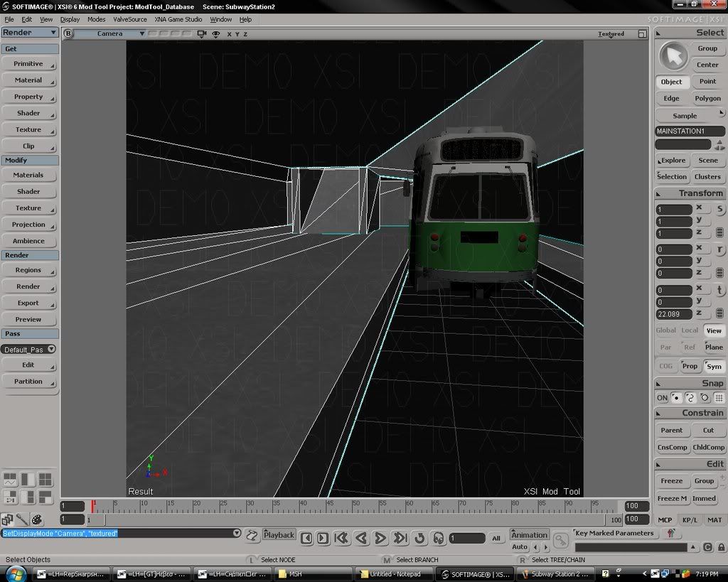This screenshot has height=582, width=728.
Task: Open the Playback menu
Action: [x=279, y=534]
